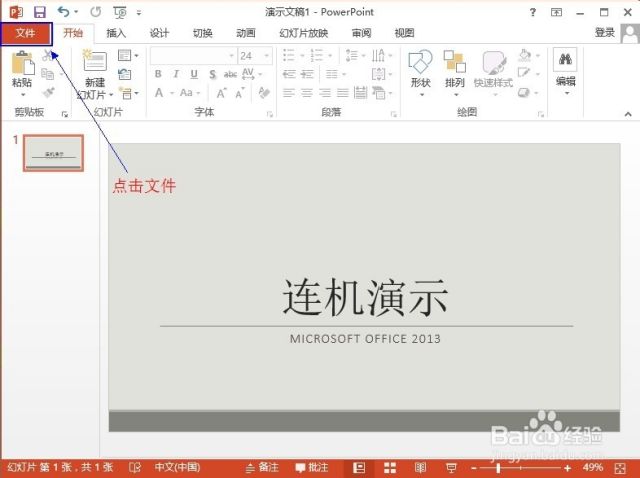
Task: Click the 连机演示 title text
Action: pos(365,297)
